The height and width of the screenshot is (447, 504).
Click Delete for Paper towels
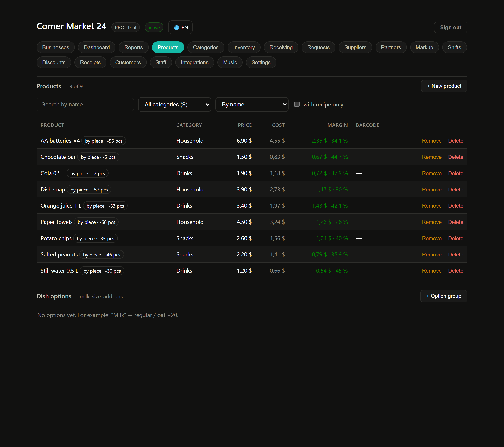click(x=455, y=222)
